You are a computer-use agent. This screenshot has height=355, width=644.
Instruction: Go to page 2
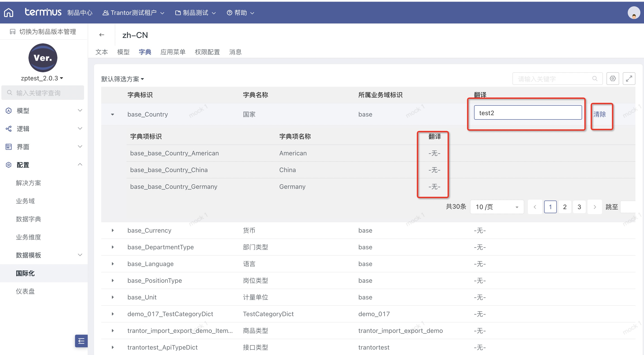pos(565,207)
